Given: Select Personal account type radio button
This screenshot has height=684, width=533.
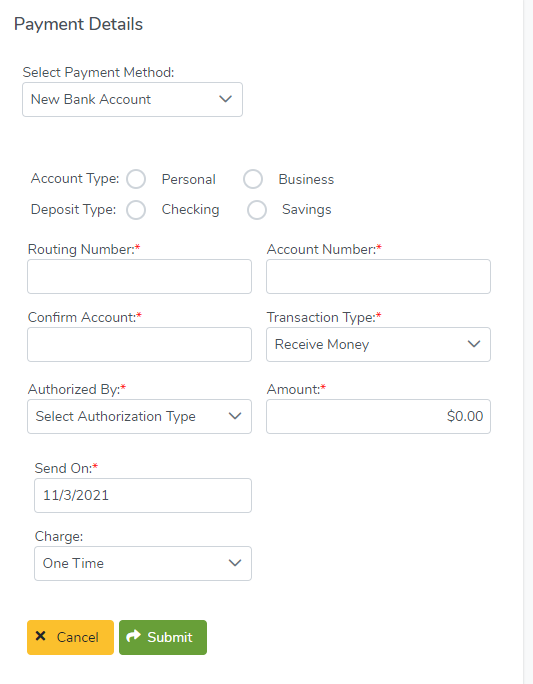Looking at the screenshot, I should point(136,179).
